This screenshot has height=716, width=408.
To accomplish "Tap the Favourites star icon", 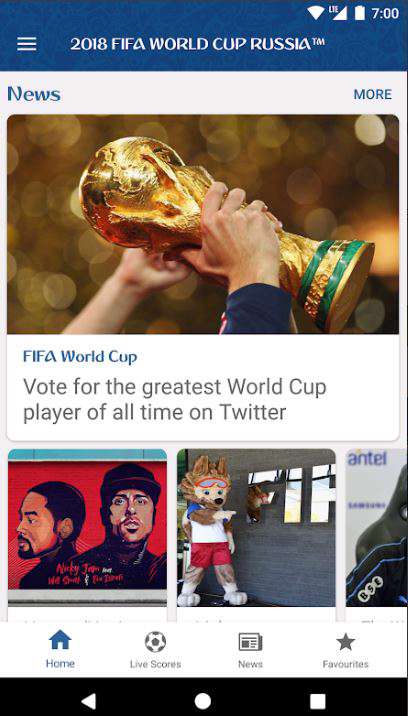I will pos(345,642).
